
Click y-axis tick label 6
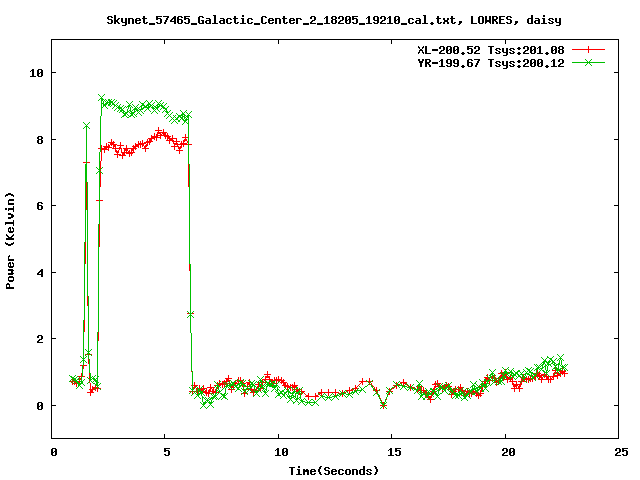[x=40, y=206]
